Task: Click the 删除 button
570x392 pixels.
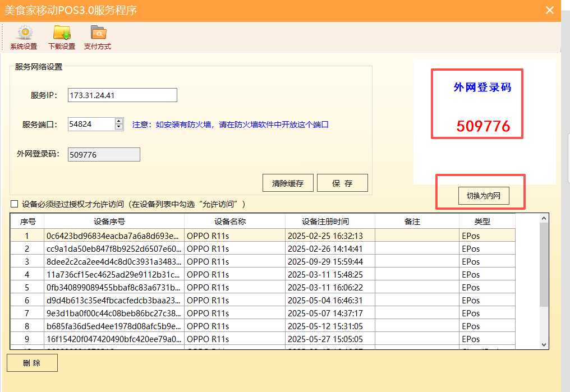Action: click(32, 363)
